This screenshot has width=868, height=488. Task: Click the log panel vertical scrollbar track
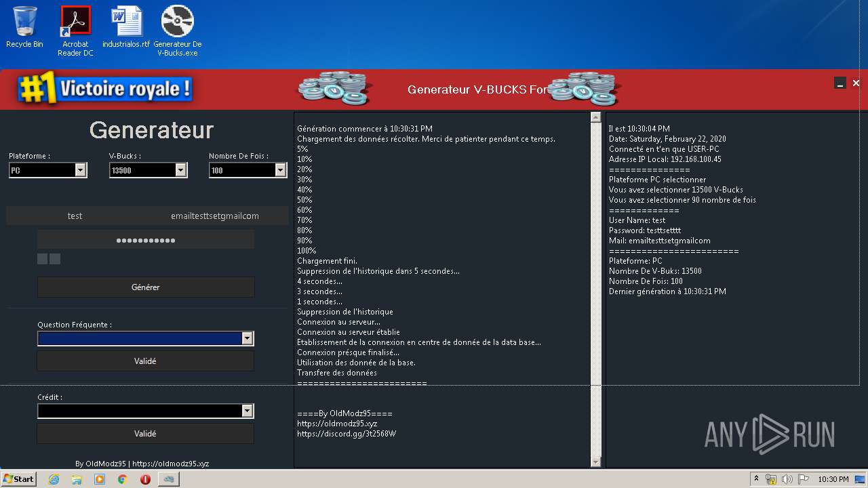(596, 289)
